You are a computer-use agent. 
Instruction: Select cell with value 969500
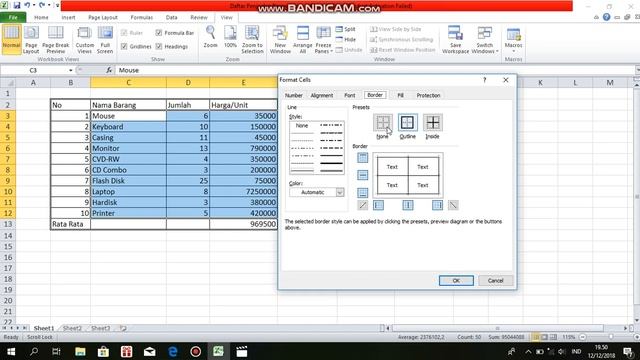coord(243,224)
